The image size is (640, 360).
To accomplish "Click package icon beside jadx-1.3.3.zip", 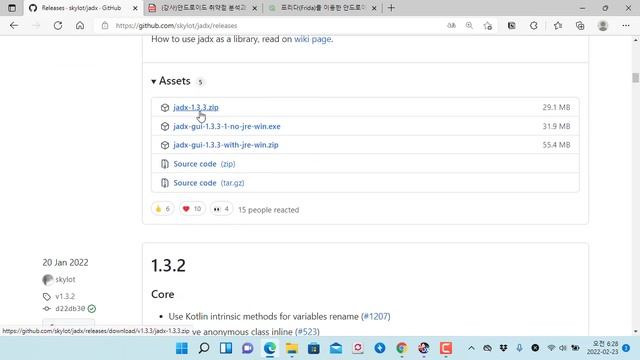I will tap(165, 107).
